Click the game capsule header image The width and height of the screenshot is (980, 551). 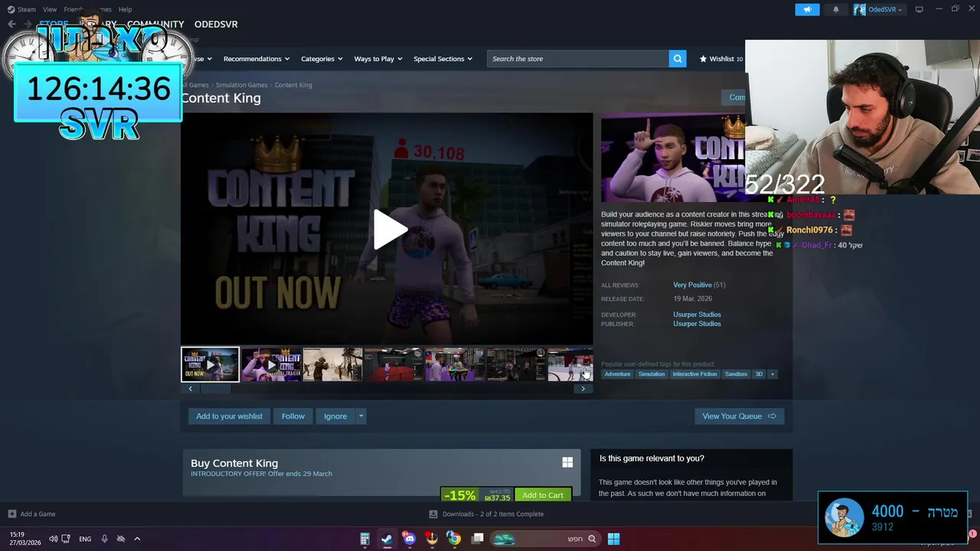673,158
